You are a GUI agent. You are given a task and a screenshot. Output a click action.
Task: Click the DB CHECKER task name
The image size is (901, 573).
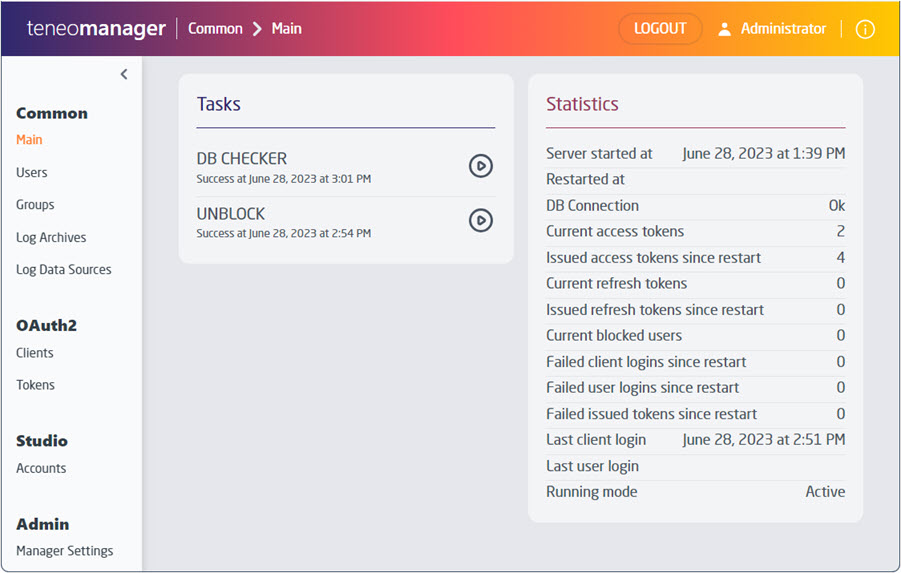click(x=242, y=159)
